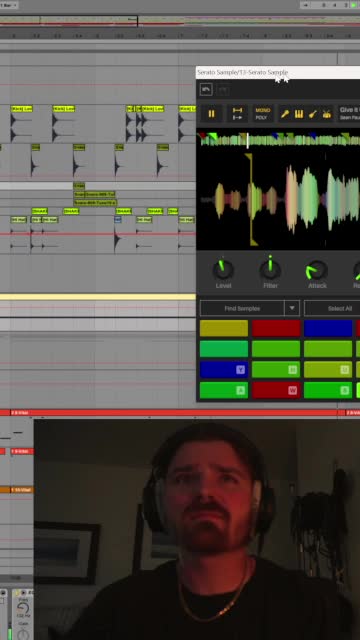Trigger the green pad labeled A
360x640 pixels.
(224, 391)
